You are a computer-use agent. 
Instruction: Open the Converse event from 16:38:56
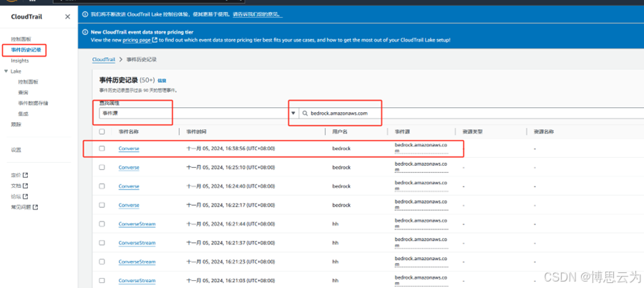coord(129,149)
